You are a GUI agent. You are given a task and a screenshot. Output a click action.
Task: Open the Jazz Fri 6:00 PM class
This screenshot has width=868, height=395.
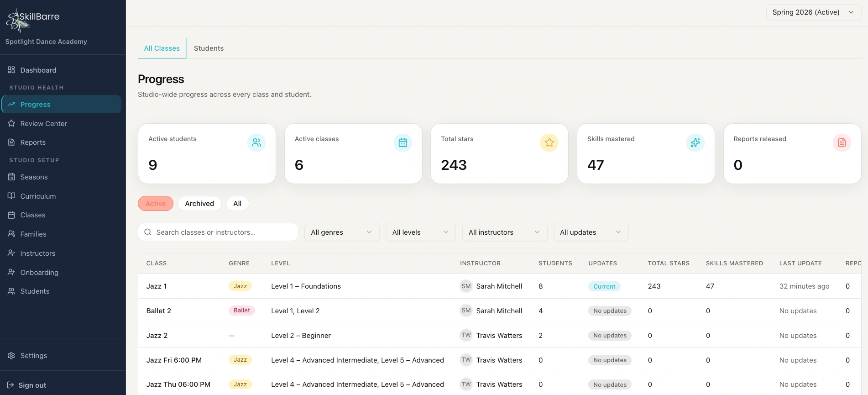pyautogui.click(x=174, y=360)
